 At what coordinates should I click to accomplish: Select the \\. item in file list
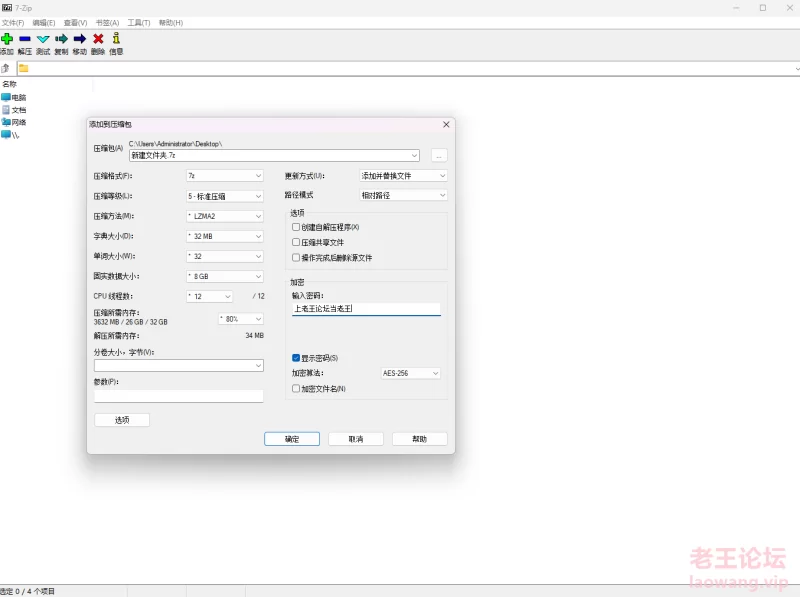(x=10, y=135)
